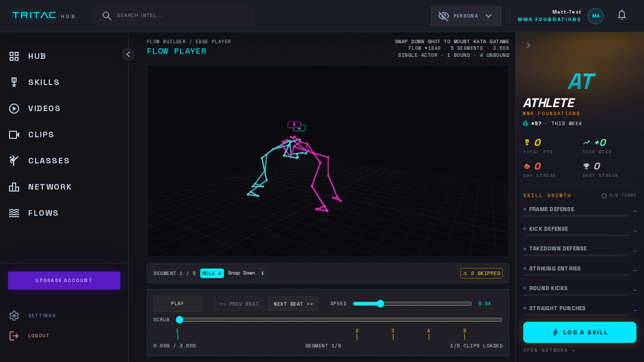Image resolution: width=644 pixels, height=362 pixels.
Task: Focus the Search Intel field
Action: click(x=174, y=16)
